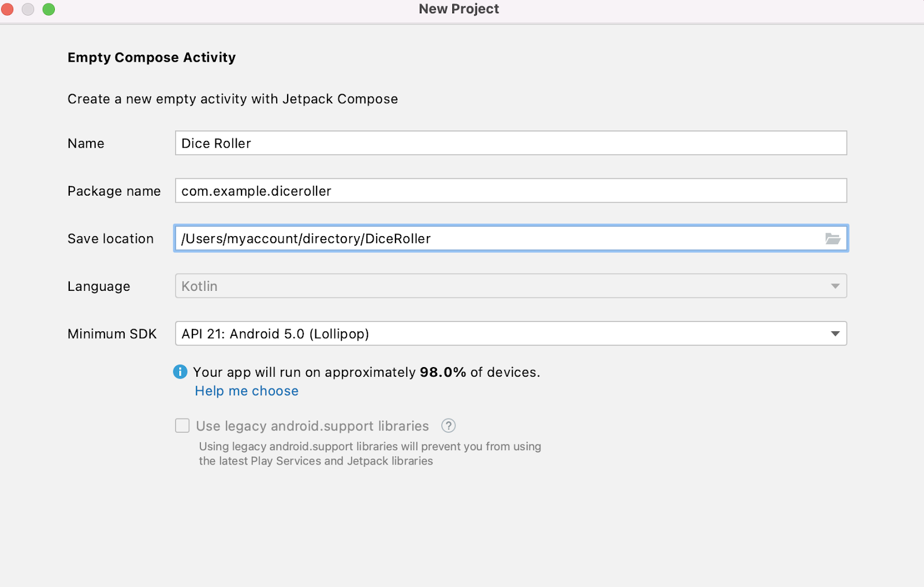
Task: Click the yellow minimize button
Action: [x=28, y=9]
